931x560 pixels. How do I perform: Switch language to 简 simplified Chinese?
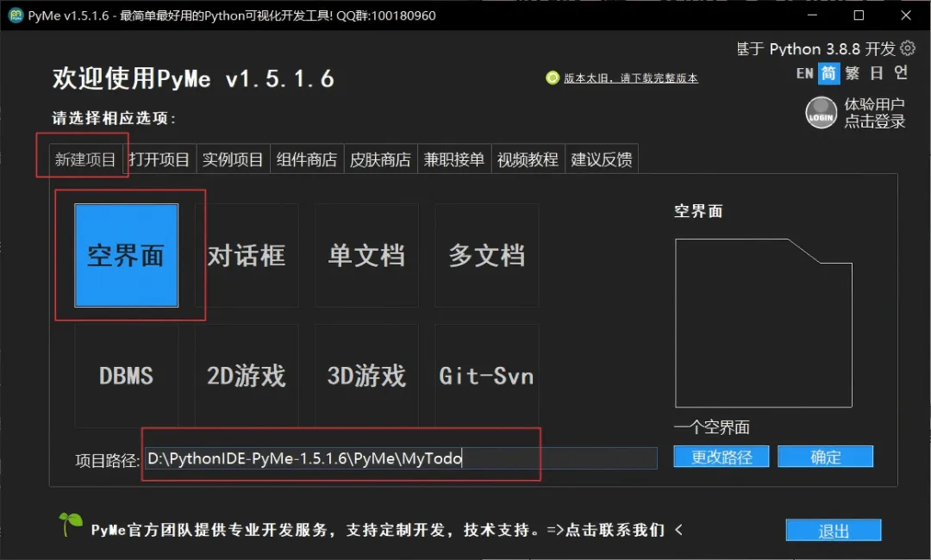[829, 73]
